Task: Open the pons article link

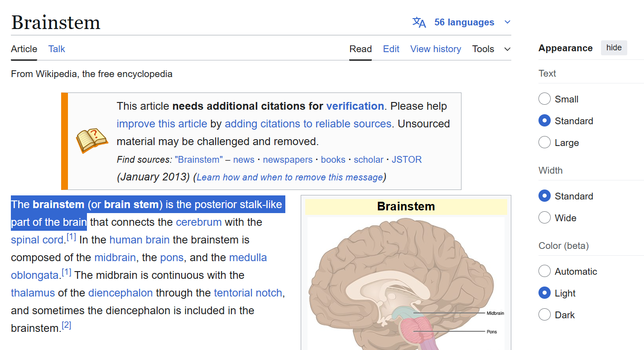Action: click(x=172, y=258)
